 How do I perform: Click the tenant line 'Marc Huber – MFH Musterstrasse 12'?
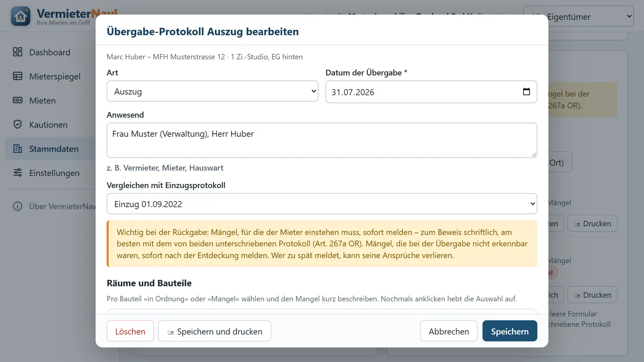pos(204,57)
